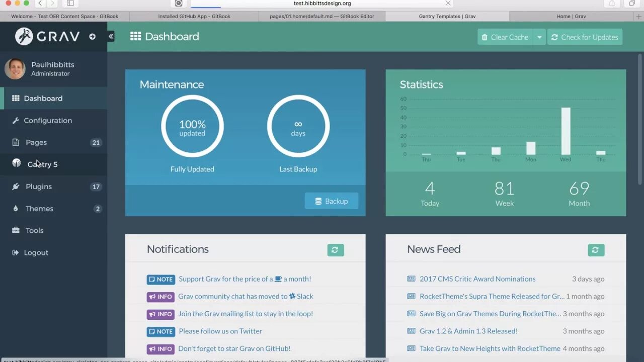This screenshot has height=362, width=644.
Task: Collapse the sidebar with the double-chevron icon
Action: coord(111,36)
